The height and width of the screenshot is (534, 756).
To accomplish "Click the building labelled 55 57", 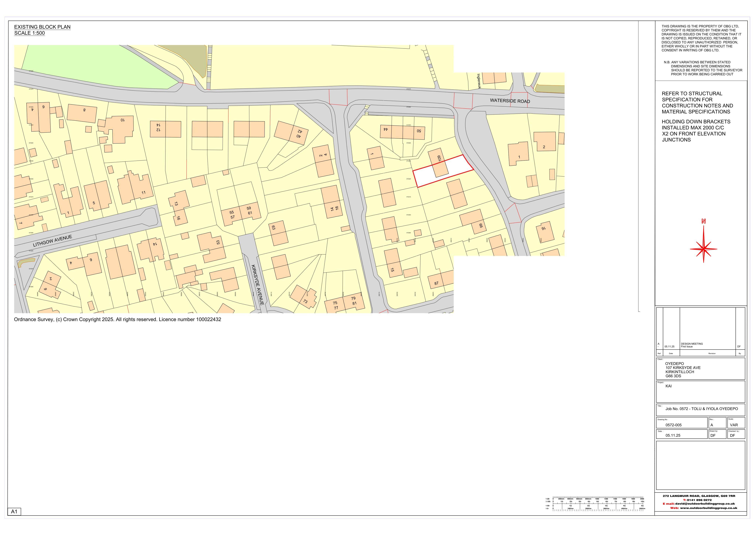I will pos(232,215).
